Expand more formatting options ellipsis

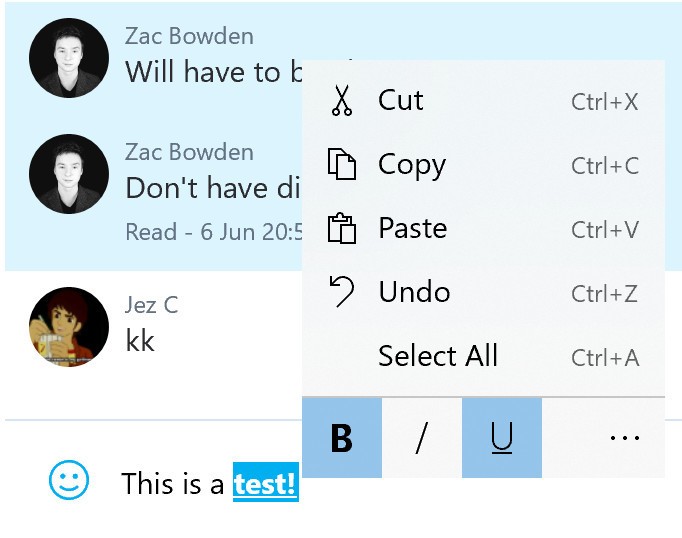click(625, 438)
